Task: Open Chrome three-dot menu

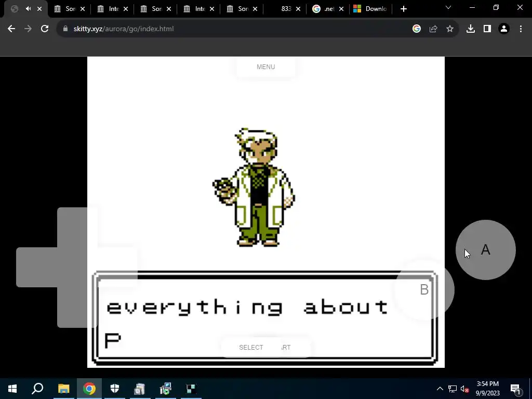Action: 521,29
